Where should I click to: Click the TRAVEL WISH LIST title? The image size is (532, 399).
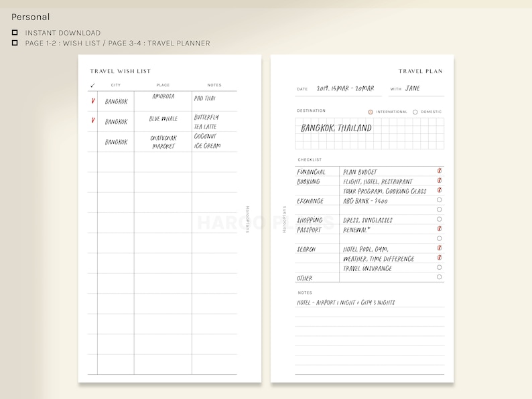(x=121, y=71)
